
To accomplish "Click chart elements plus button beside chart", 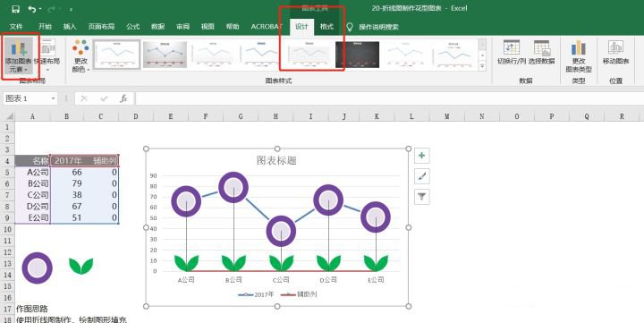I will [x=422, y=156].
